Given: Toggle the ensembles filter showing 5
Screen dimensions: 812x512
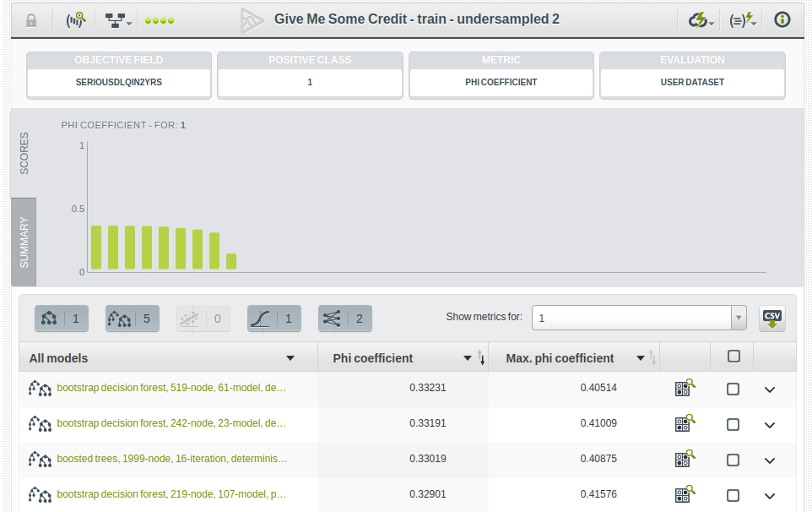Looking at the screenshot, I should pos(132,319).
